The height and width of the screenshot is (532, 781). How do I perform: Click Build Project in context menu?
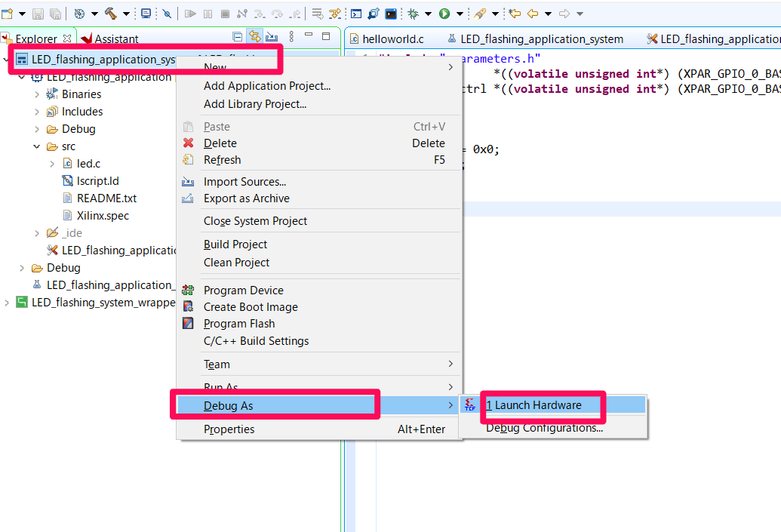coord(318,244)
